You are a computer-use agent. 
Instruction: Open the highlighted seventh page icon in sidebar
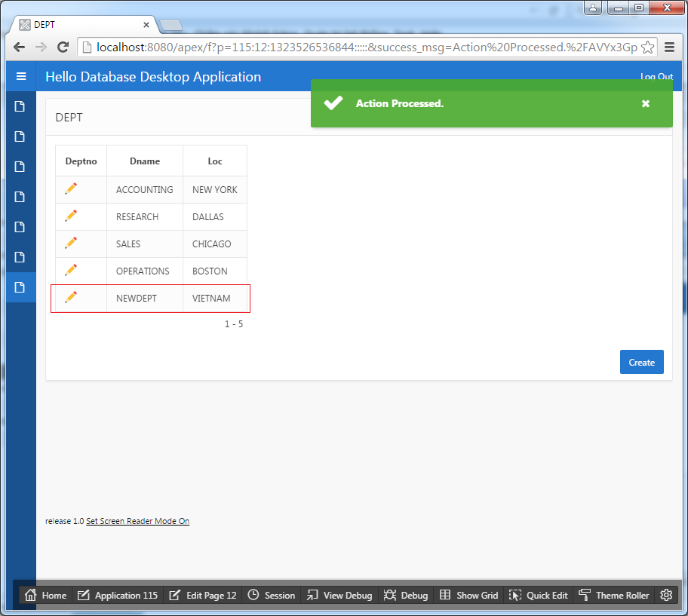point(20,287)
